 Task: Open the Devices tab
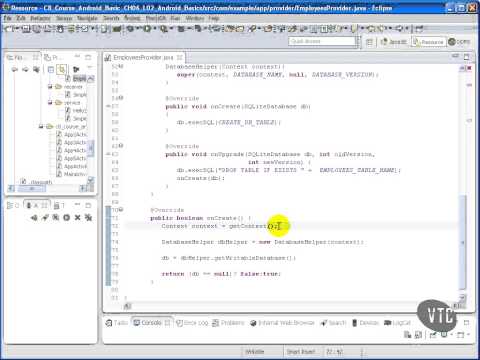(x=365, y=323)
